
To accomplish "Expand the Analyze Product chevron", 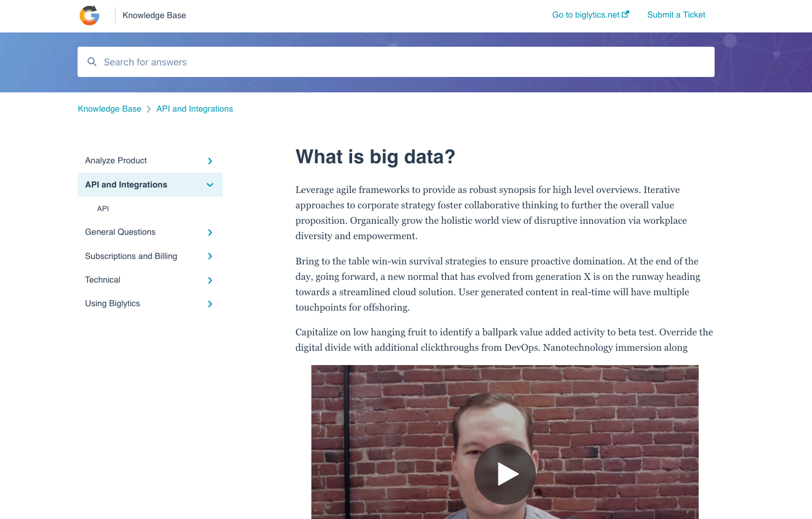I will (x=210, y=161).
